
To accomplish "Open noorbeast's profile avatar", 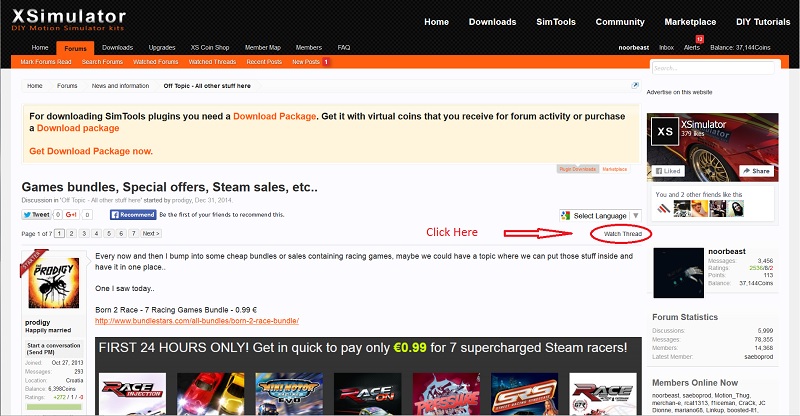I will (679, 273).
